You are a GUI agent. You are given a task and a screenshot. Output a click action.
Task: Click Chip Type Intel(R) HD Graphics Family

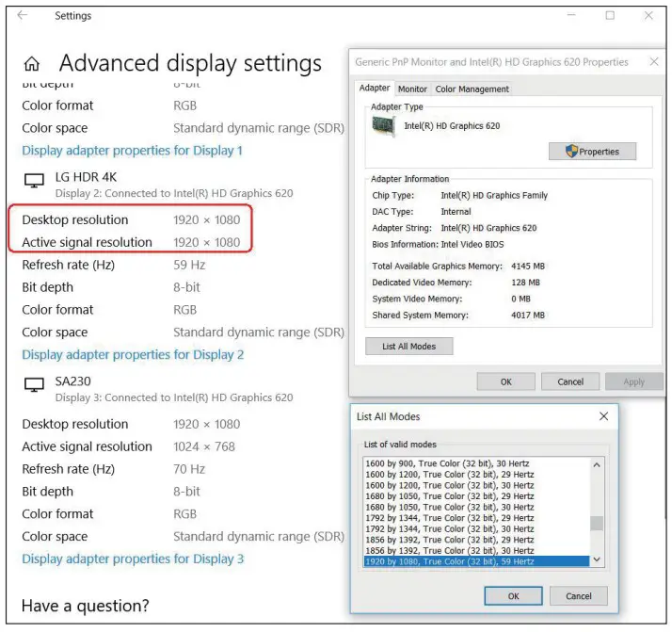tap(460, 196)
